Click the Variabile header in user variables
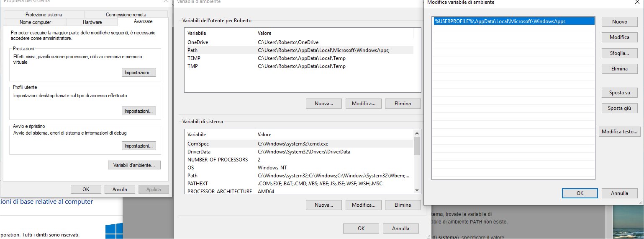The height and width of the screenshot is (239, 644). [220, 33]
